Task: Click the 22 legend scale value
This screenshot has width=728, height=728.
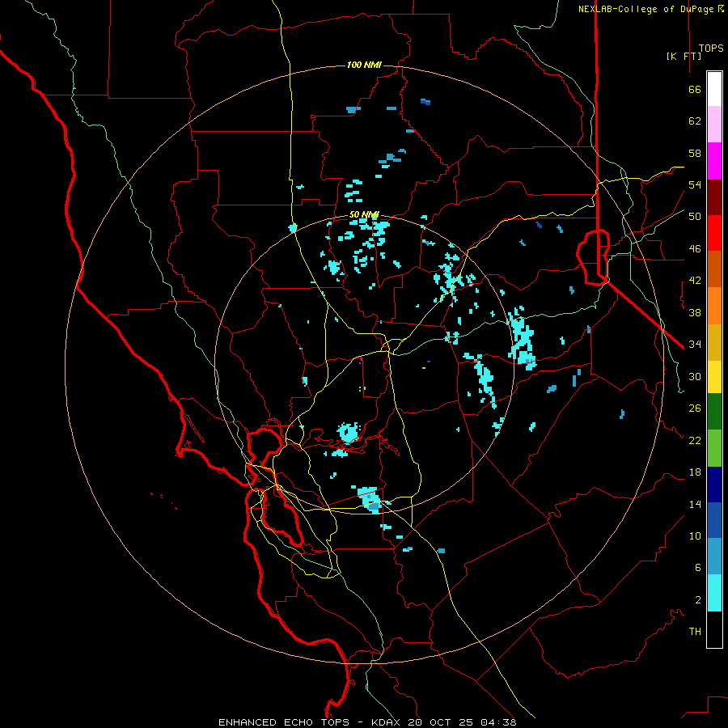Action: (695, 440)
